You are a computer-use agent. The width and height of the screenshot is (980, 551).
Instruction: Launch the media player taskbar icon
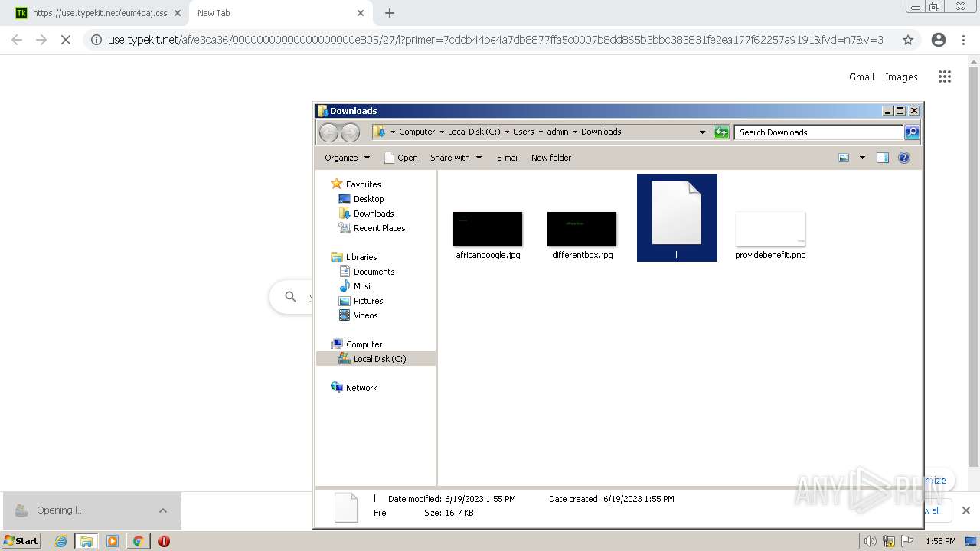[113, 541]
